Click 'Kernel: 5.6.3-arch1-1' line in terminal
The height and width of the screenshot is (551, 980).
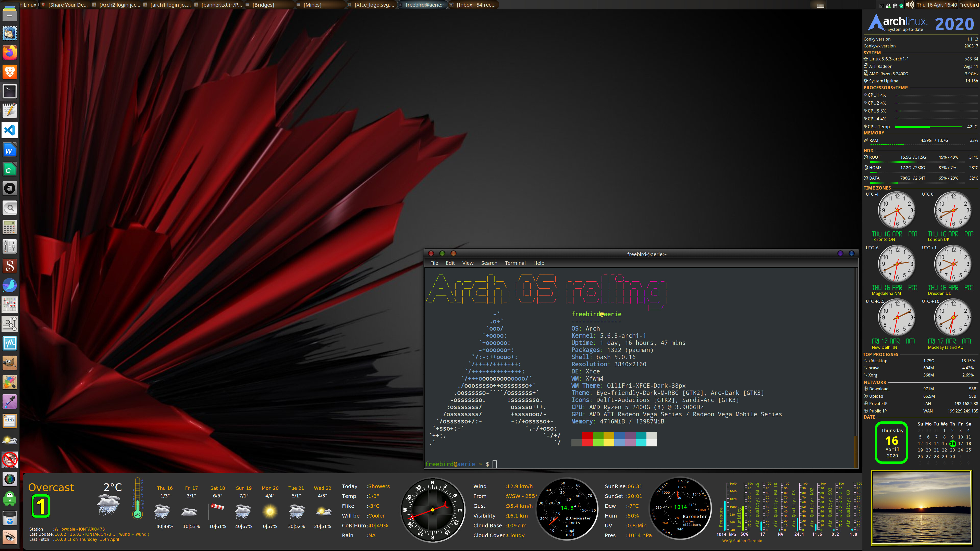[x=609, y=336]
